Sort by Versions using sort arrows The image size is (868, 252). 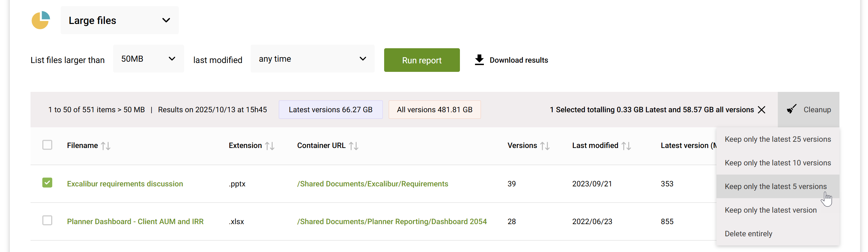point(545,146)
